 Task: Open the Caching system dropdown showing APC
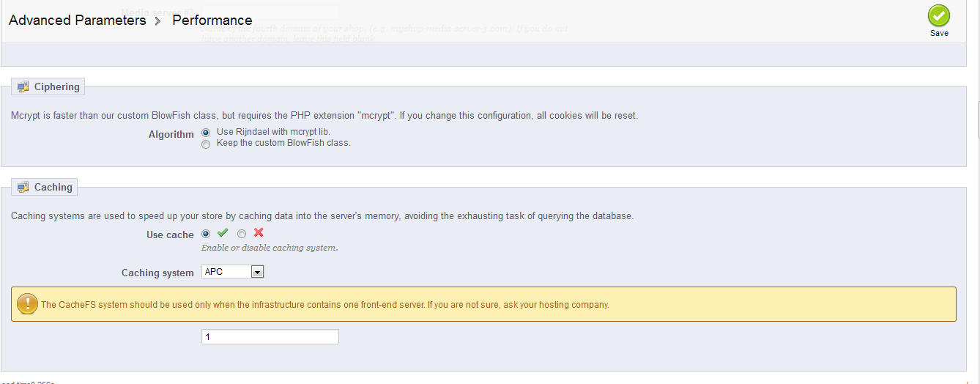[x=232, y=272]
